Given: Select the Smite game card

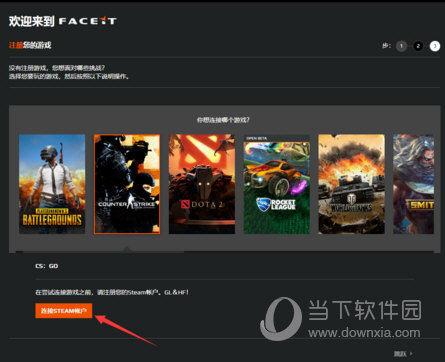Looking at the screenshot, I should 414,184.
